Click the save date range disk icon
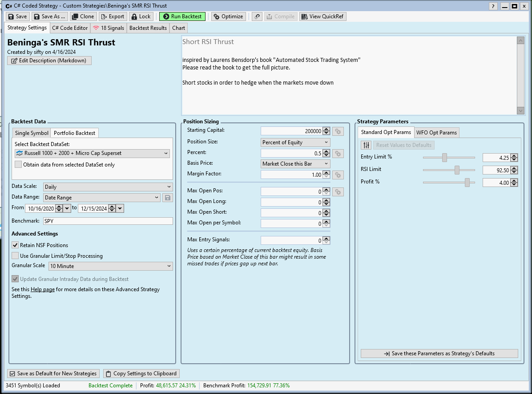The image size is (532, 394). pos(168,198)
